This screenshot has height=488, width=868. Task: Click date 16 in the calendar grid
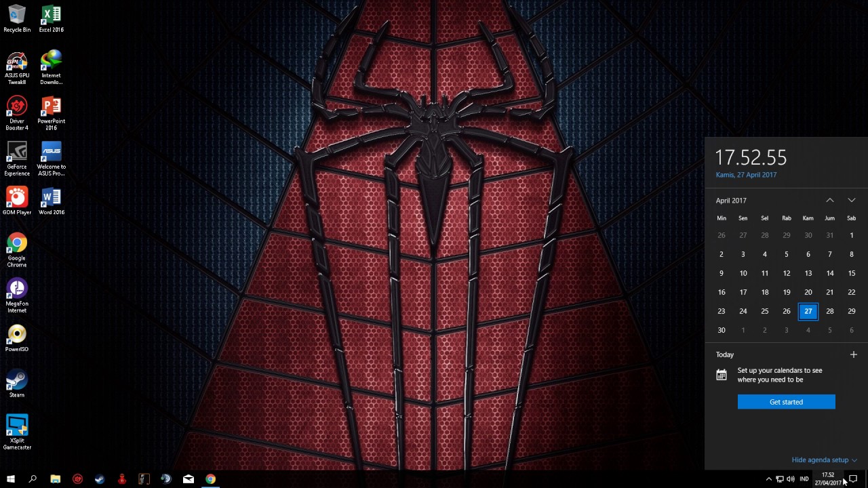point(722,292)
